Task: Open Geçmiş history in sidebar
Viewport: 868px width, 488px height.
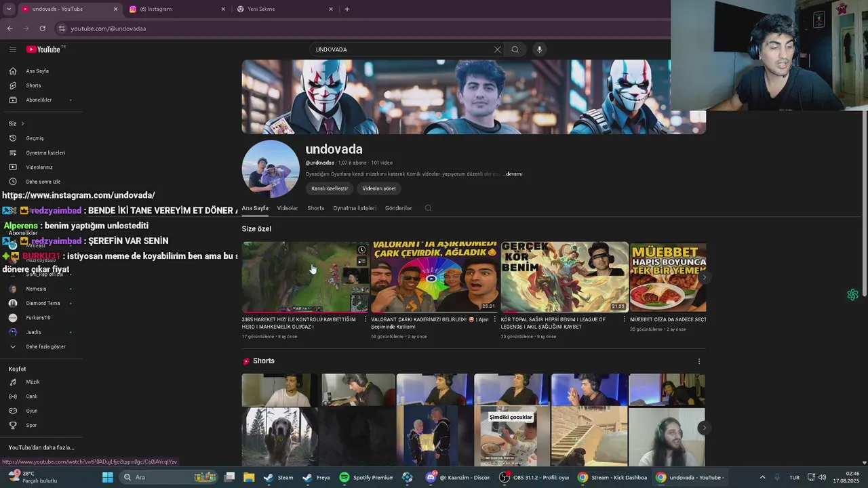Action: tap(35, 138)
